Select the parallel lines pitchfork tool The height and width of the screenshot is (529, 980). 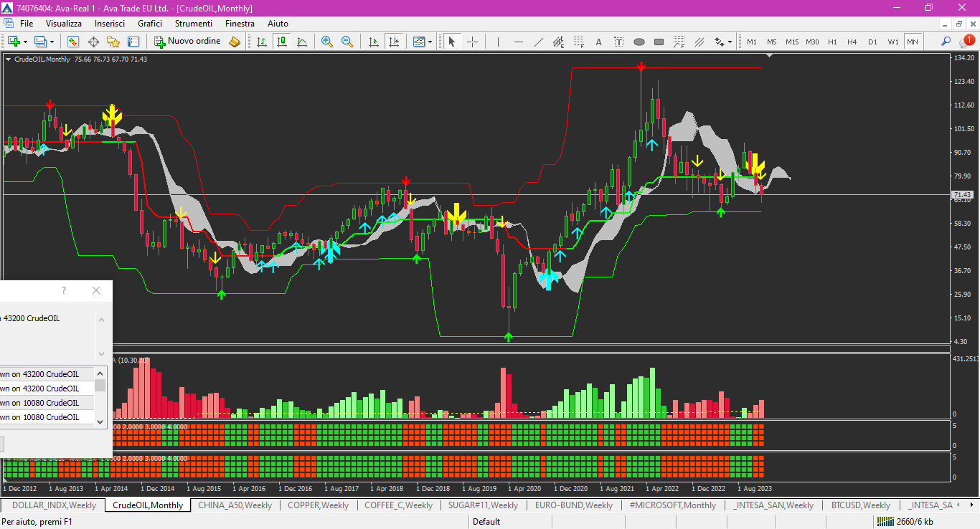point(699,42)
